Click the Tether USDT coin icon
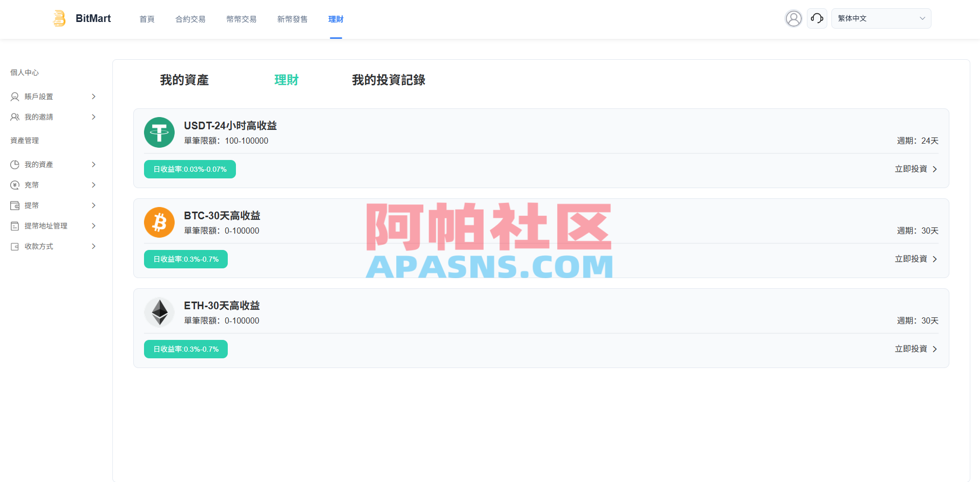The image size is (980, 482). (159, 132)
